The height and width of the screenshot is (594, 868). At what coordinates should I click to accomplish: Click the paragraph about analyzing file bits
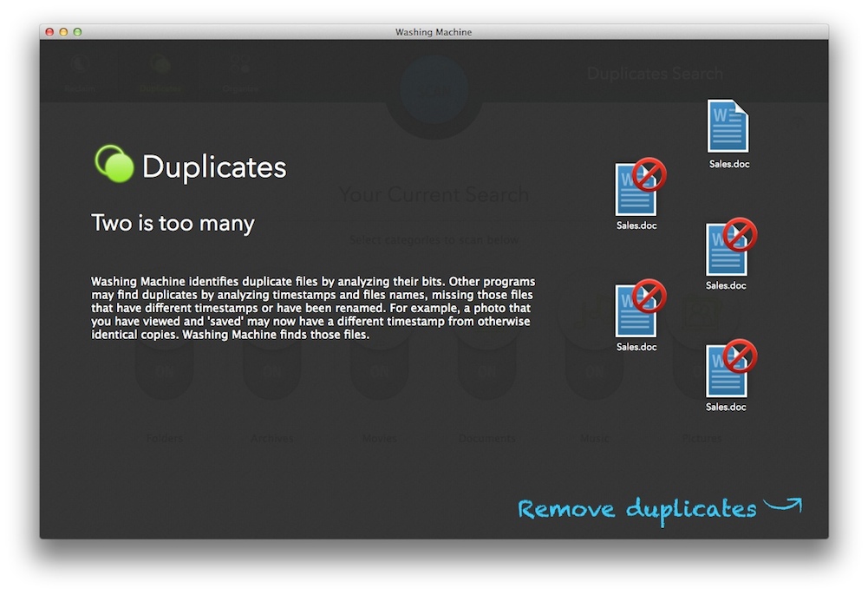click(313, 308)
